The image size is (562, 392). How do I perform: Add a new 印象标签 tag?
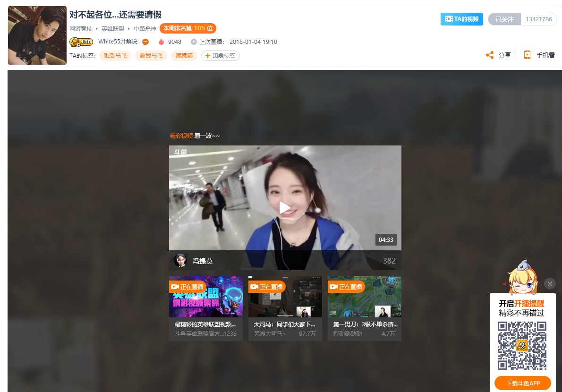pyautogui.click(x=221, y=56)
